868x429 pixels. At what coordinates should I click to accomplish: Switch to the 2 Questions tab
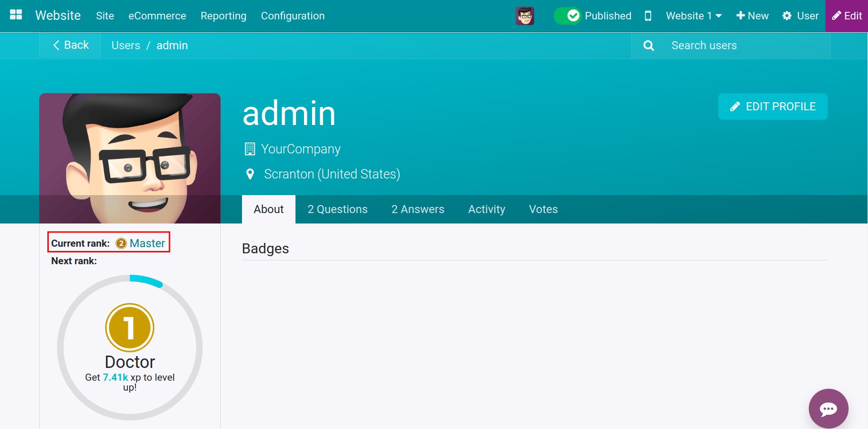point(338,209)
